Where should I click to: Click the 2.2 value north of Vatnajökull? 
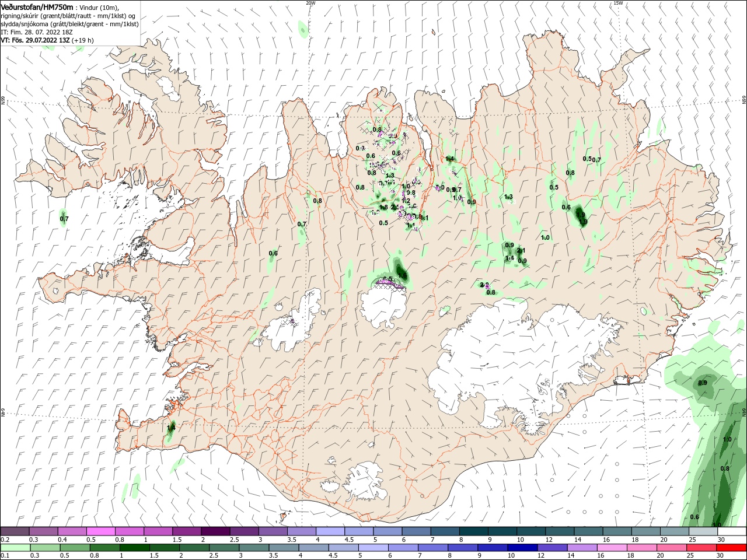point(484,285)
